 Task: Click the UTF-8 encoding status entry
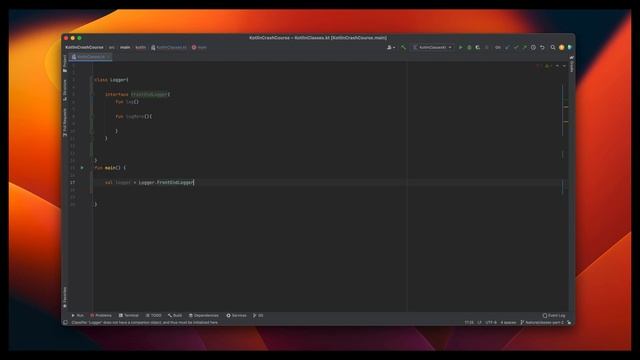coord(491,322)
